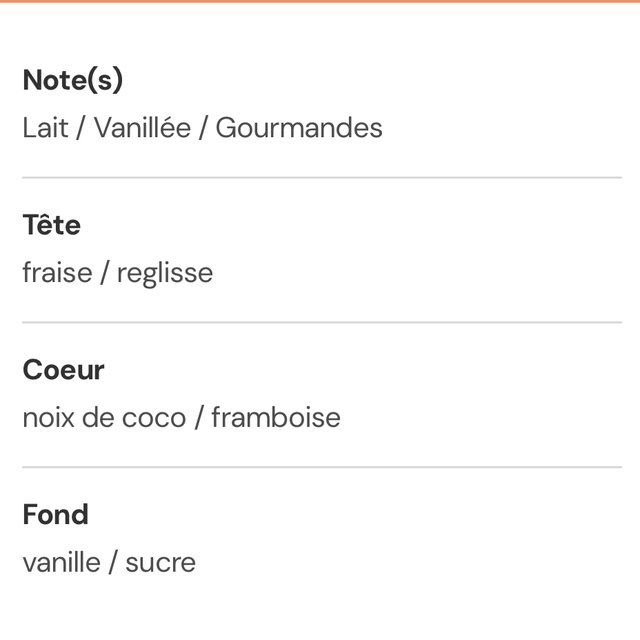640x640 pixels.
Task: Click the orange bar at the top
Action: click(x=320, y=2)
